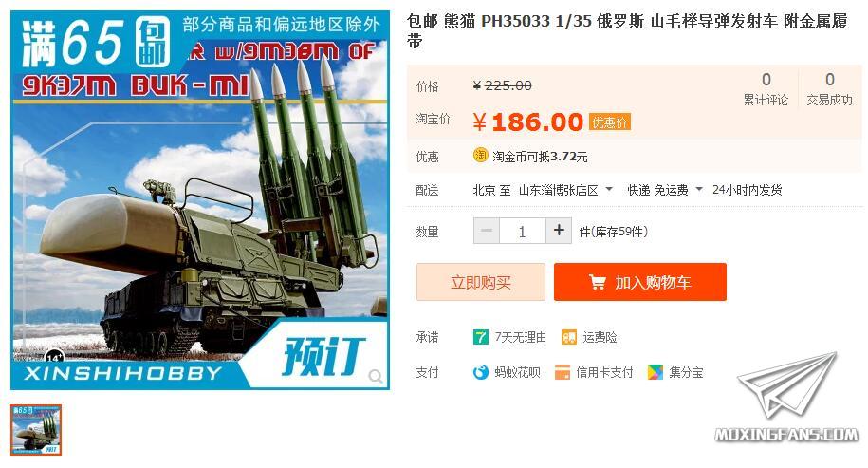Click the 立即购买 buy now button
The height and width of the screenshot is (468, 868).
pyautogui.click(x=481, y=282)
